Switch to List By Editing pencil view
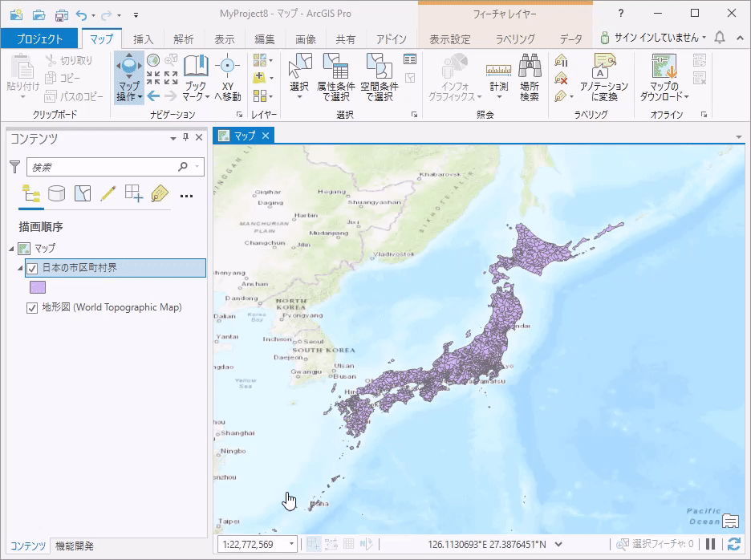Screen dimensions: 751x560 [x=108, y=193]
